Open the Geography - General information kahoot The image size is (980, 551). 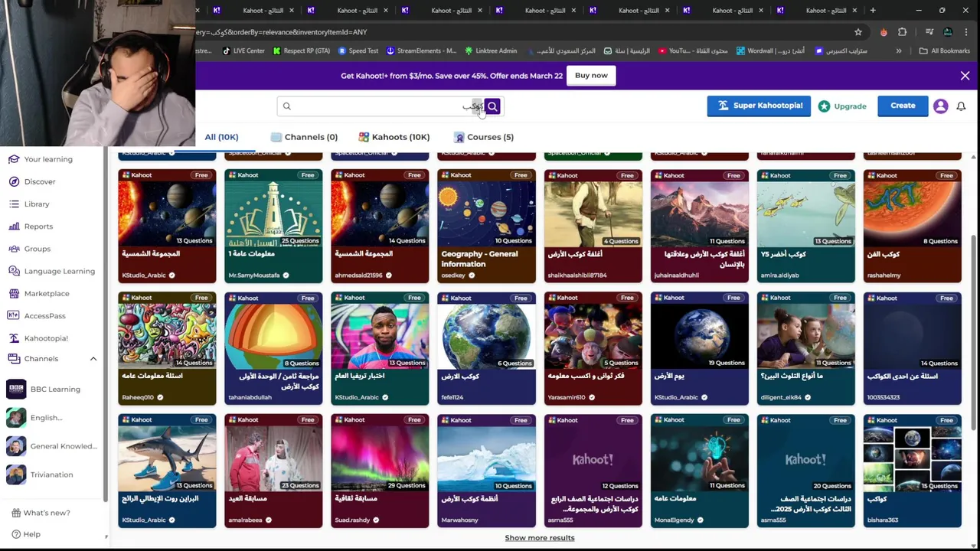tap(486, 226)
